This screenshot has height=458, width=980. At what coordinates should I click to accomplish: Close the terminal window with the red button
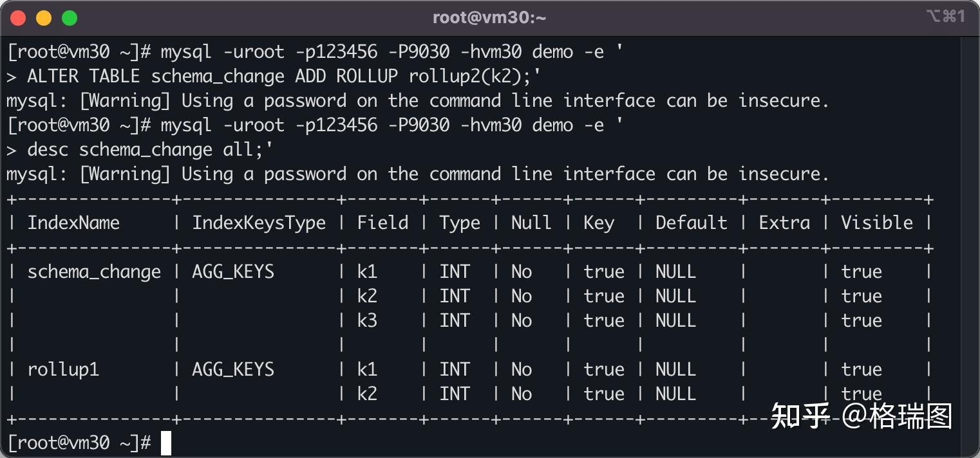click(18, 18)
